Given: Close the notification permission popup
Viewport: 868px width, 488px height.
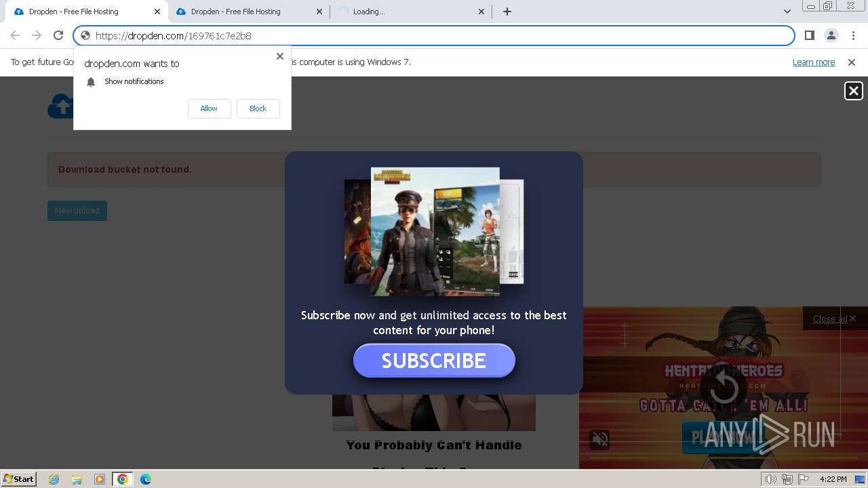Looking at the screenshot, I should [280, 56].
